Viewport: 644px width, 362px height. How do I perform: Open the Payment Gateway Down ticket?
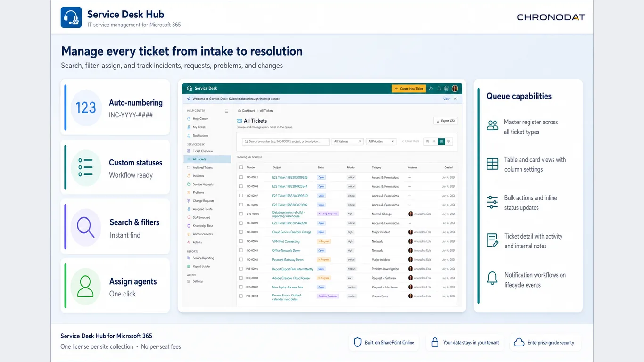click(x=288, y=260)
